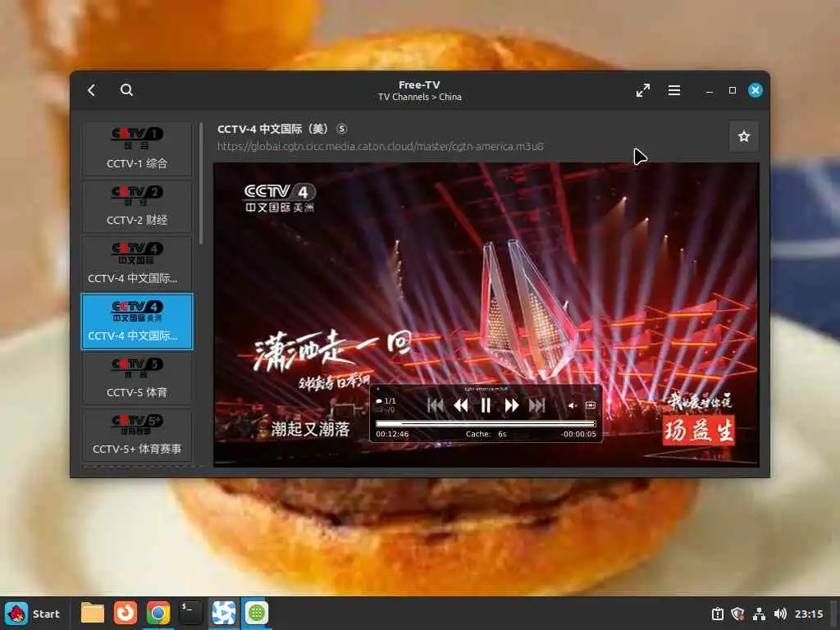Toggle mute with the speaker icon in player
840x630 pixels.
click(x=572, y=405)
